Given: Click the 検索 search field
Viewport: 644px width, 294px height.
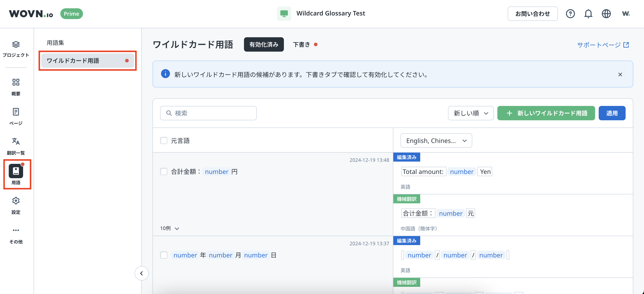Looking at the screenshot, I should pyautogui.click(x=208, y=113).
